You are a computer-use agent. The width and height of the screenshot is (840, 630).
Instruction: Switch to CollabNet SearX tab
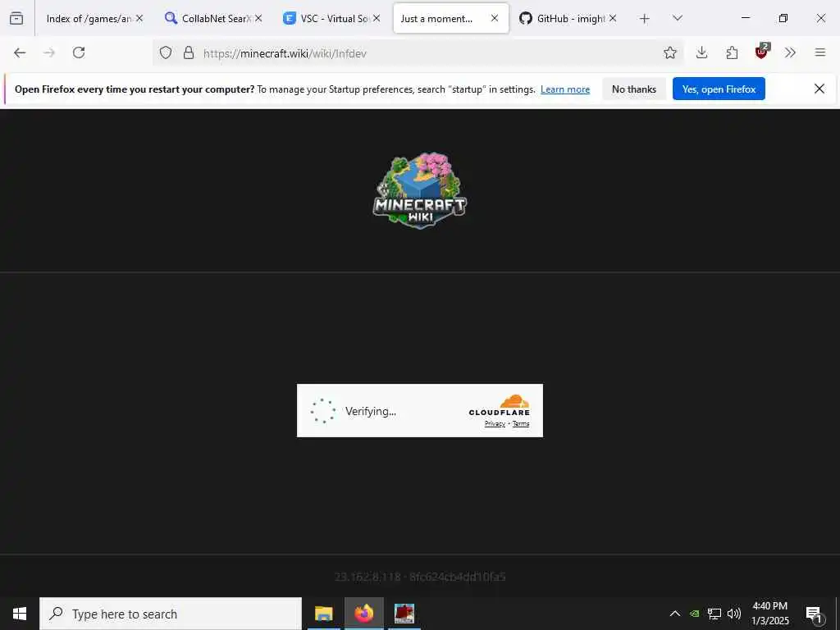pos(213,18)
